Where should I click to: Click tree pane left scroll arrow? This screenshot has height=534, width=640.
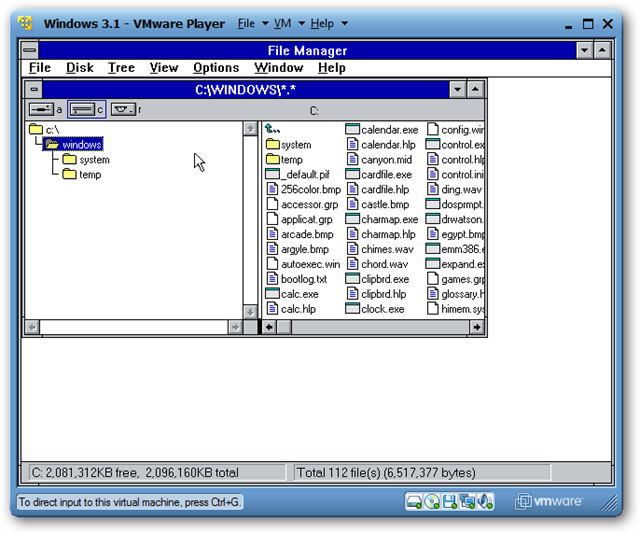click(32, 327)
